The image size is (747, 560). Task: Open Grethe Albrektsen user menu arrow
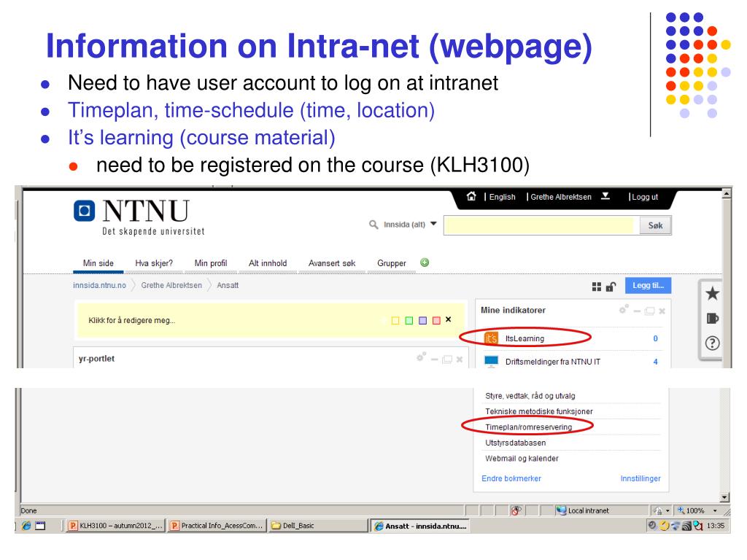click(605, 196)
